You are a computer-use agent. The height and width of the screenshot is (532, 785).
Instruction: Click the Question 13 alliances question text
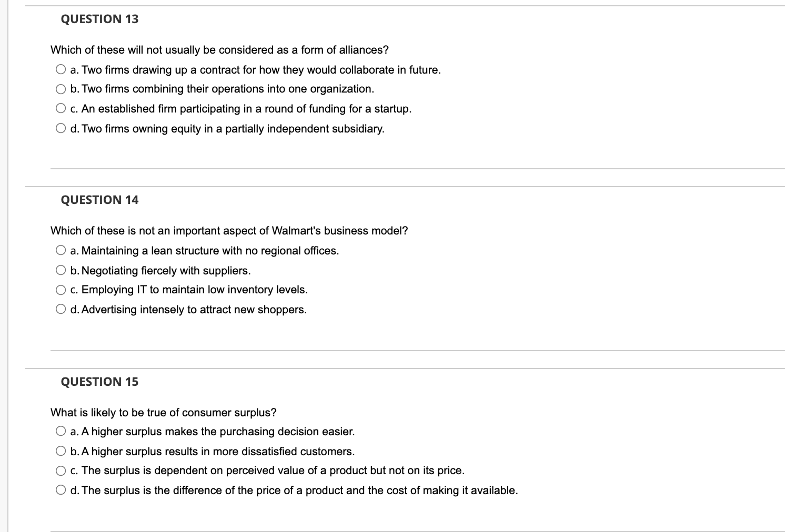219,49
